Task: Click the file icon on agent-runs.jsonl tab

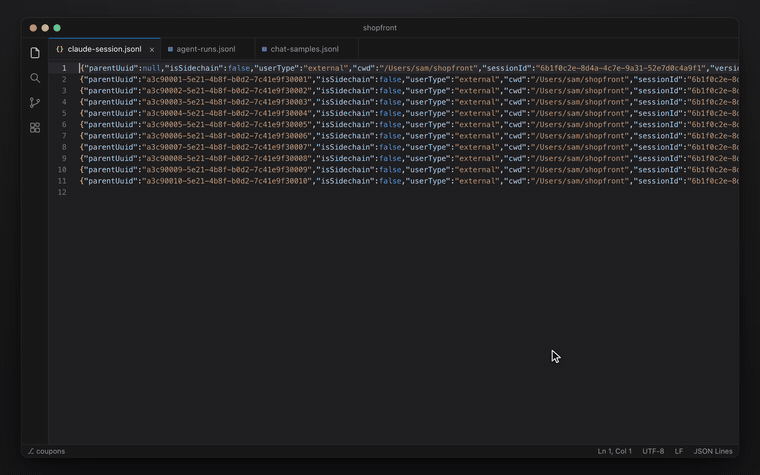Action: pos(170,49)
